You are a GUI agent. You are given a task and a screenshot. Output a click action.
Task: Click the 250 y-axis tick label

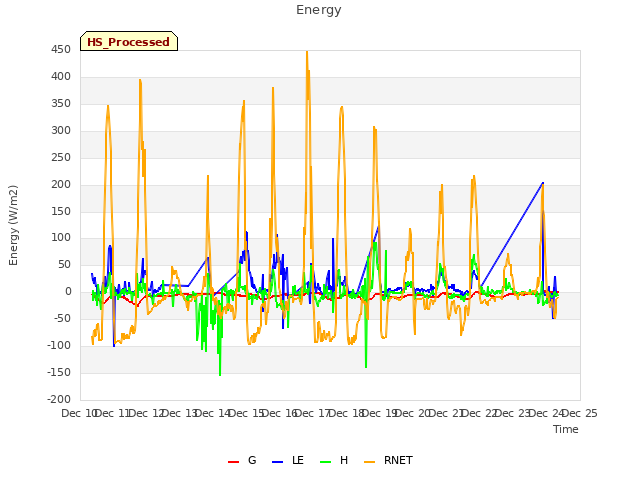click(61, 158)
